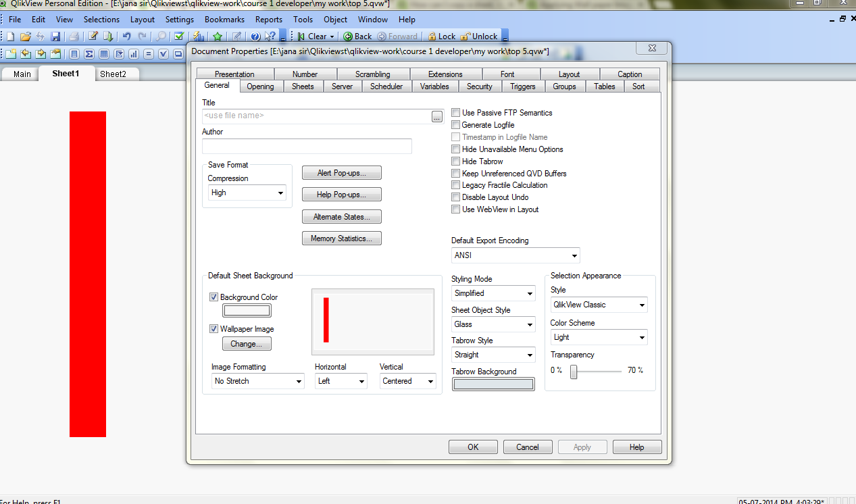Click the Tabrow Background color swatch
The height and width of the screenshot is (504, 856).
pyautogui.click(x=493, y=384)
